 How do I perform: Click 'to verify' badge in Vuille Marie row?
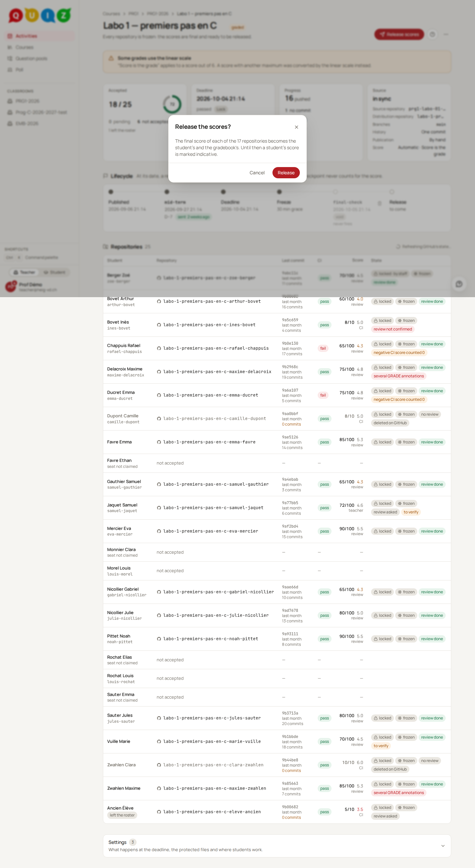point(381,746)
